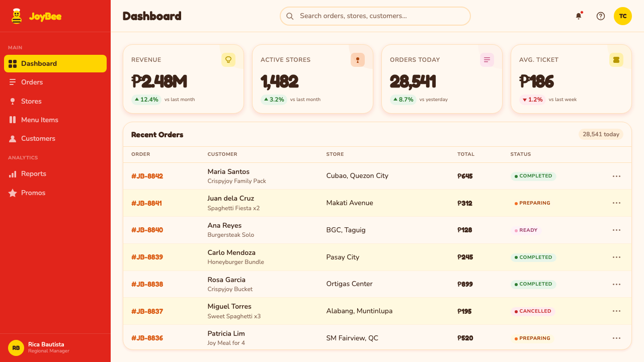This screenshot has height=362, width=644.
Task: Click customer name Carlo Mendoza
Action: pyautogui.click(x=231, y=253)
